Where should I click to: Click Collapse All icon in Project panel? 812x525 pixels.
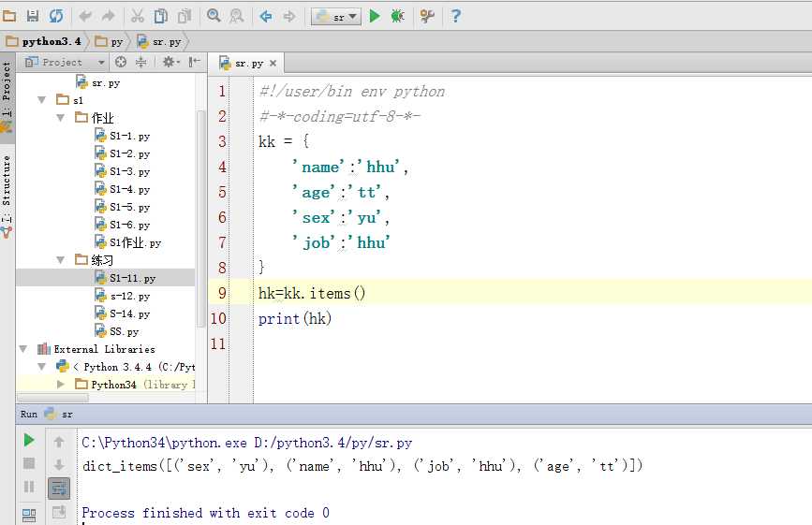point(140,62)
